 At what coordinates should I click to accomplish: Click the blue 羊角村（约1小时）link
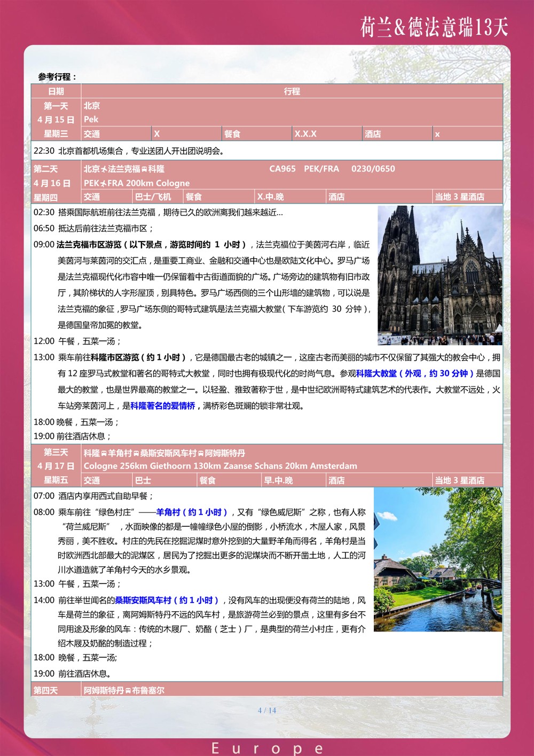[x=192, y=512]
